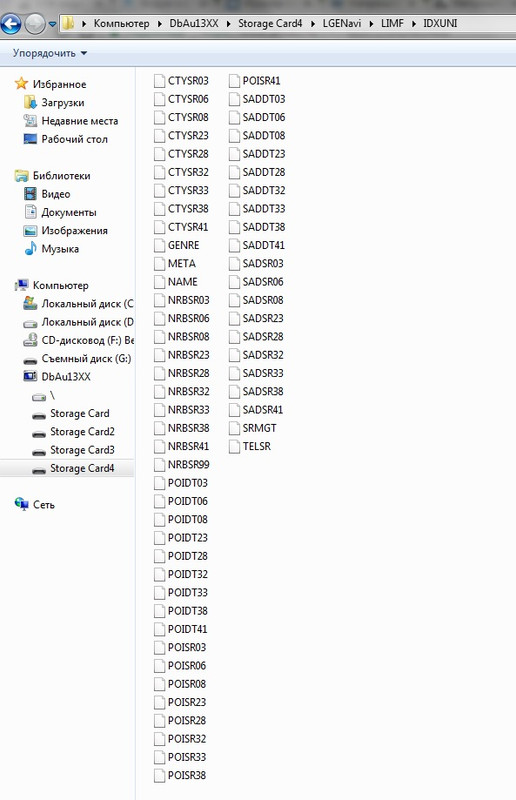Click the CD-дисковод (F:) disc icon
The width and height of the screenshot is (516, 800).
click(30, 340)
